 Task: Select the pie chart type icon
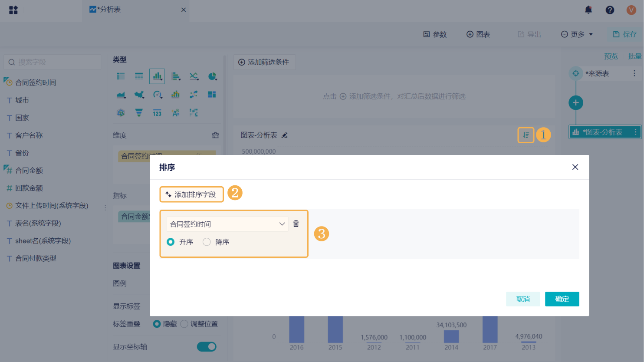point(212,76)
